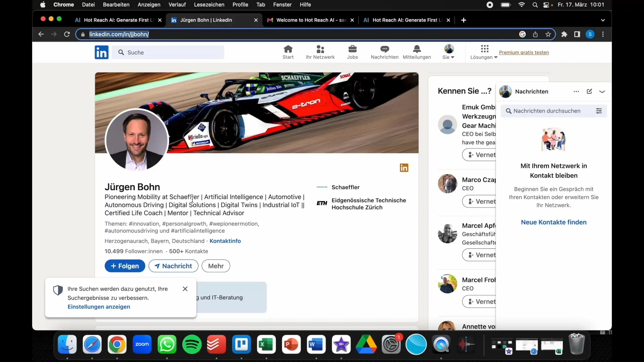Toggle the Chrome side panel icon
The width and height of the screenshot is (644, 362).
pyautogui.click(x=577, y=34)
